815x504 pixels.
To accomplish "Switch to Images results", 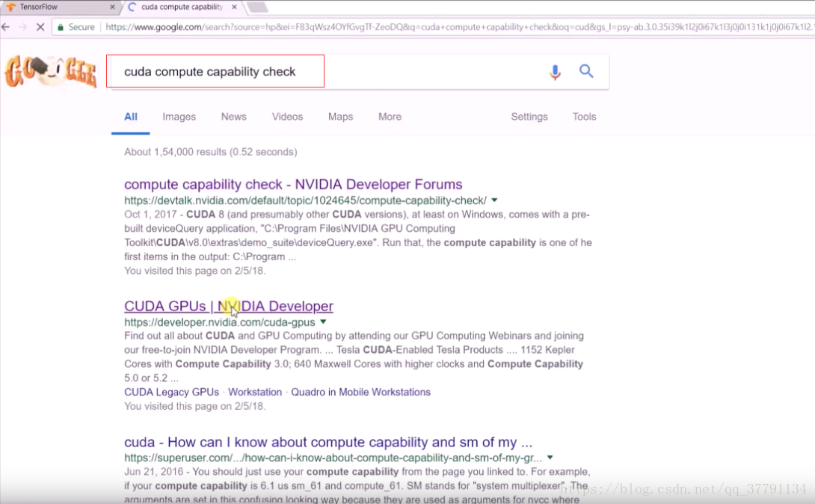I will pos(179,117).
